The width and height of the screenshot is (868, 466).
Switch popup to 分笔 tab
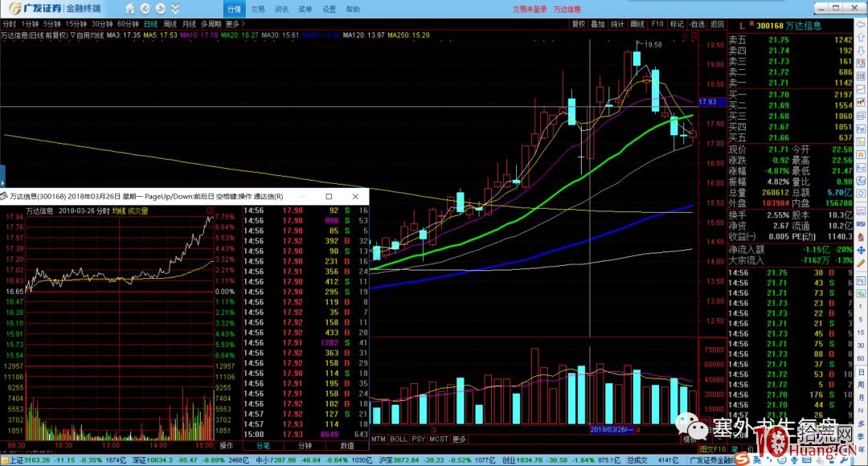click(x=263, y=446)
